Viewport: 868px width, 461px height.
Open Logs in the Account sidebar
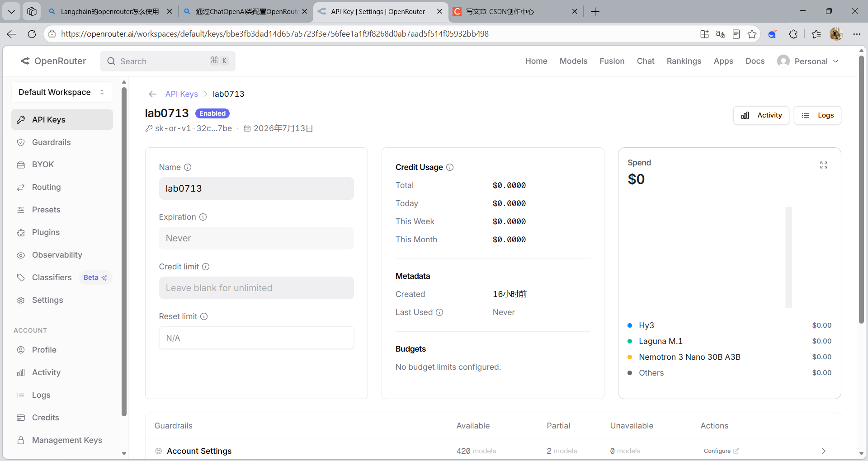(62, 395)
